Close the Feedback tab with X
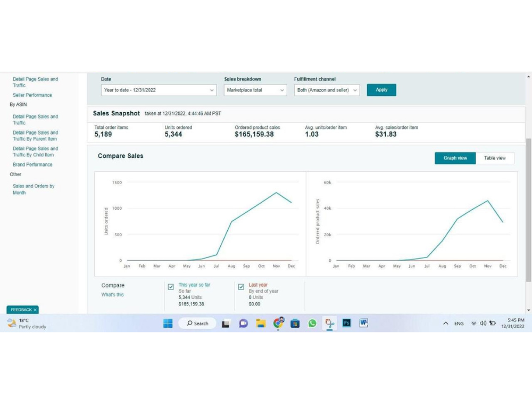This screenshot has height=399, width=532. (x=35, y=310)
